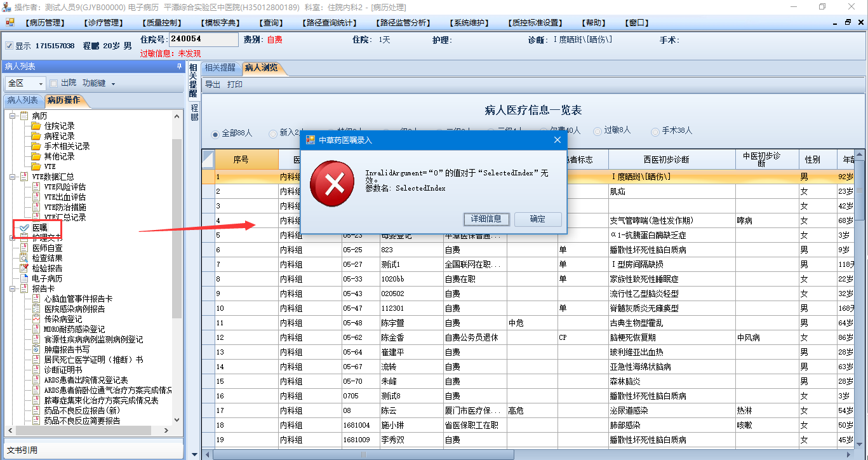The image size is (868, 460).
Task: Open the 功能键 dropdown menu
Action: [99, 83]
